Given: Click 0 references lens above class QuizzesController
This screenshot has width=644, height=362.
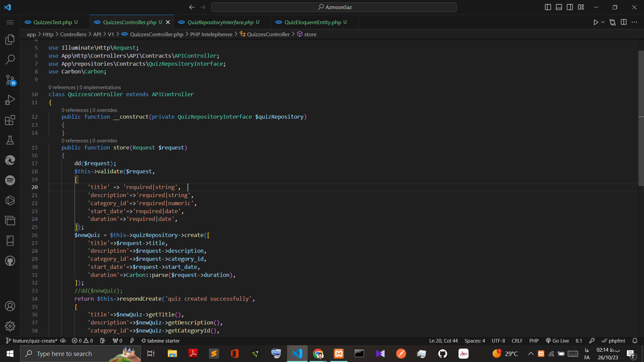Looking at the screenshot, I should (x=62, y=87).
